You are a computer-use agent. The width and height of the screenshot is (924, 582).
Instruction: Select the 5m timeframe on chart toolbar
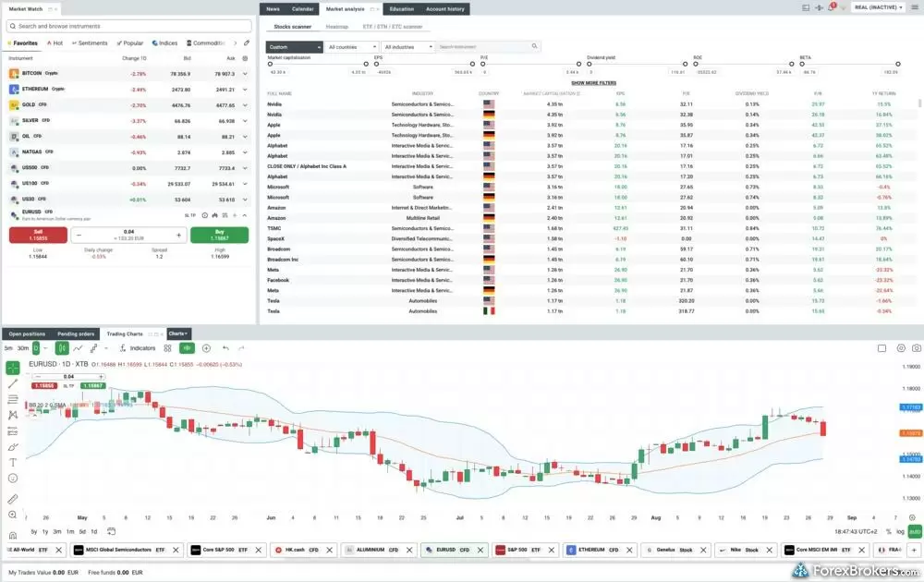click(8, 348)
